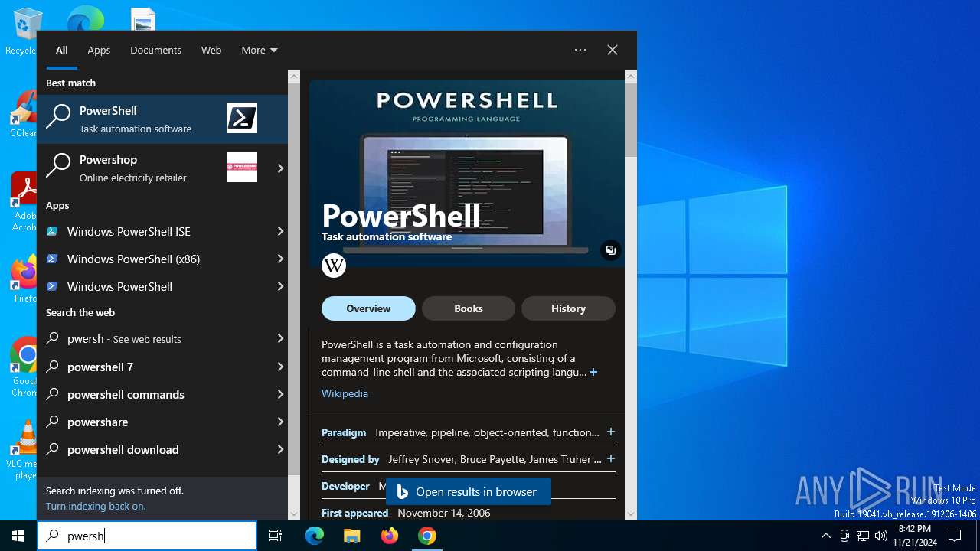980x551 pixels.
Task: Expand options for Powershop result
Action: pos(280,168)
